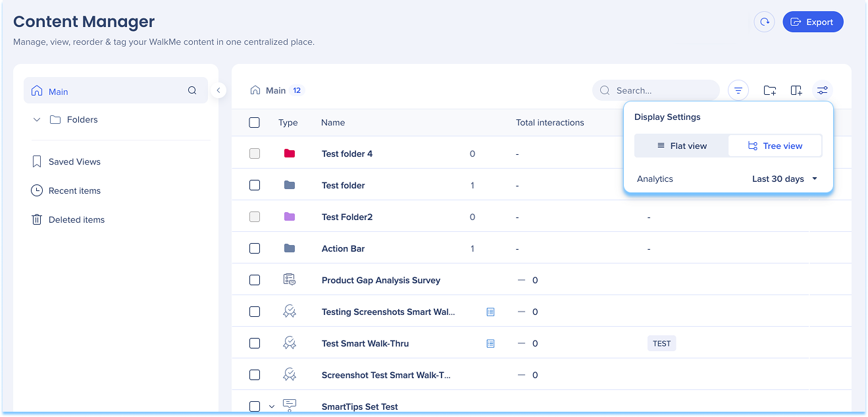
Task: Toggle the Display Settings sliders icon
Action: tap(822, 90)
